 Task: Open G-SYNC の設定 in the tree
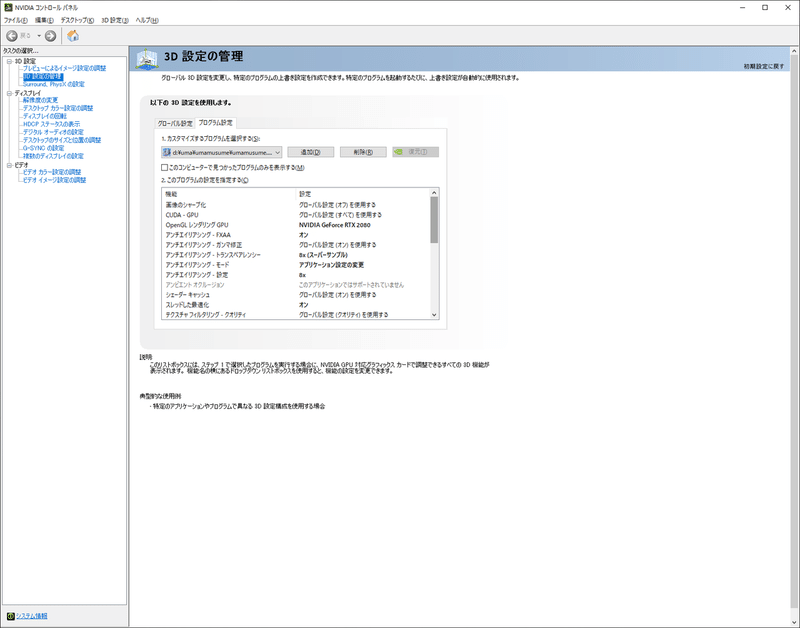[43, 148]
